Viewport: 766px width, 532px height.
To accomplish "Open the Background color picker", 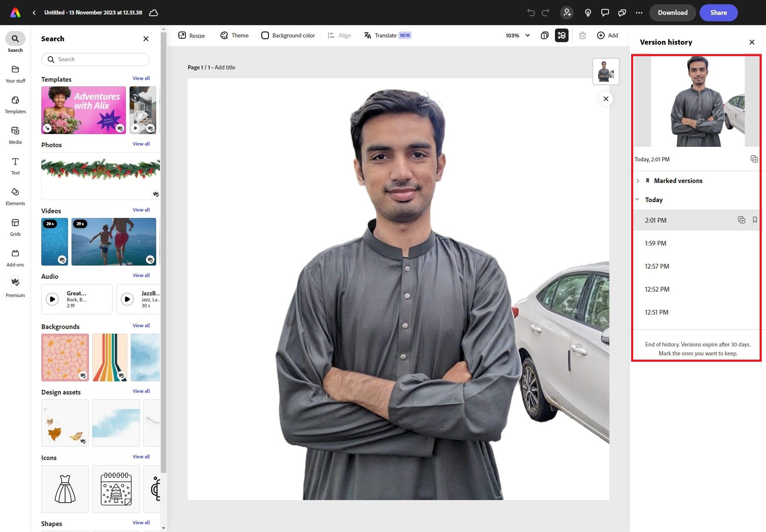I will click(x=288, y=35).
